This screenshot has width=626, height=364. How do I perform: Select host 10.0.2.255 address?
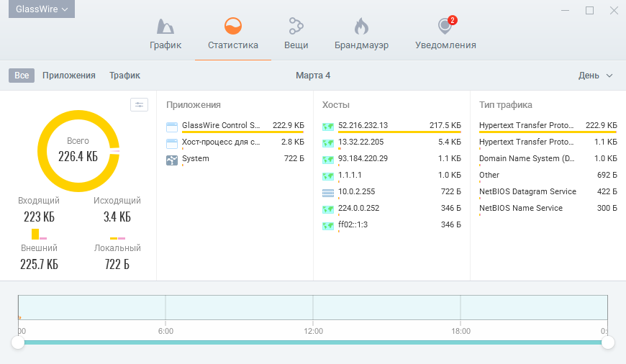coord(356,191)
